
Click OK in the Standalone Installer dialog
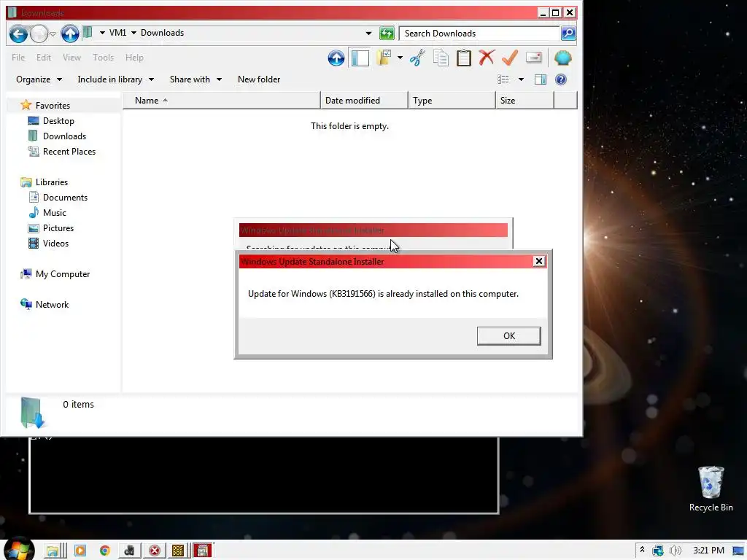(x=508, y=336)
